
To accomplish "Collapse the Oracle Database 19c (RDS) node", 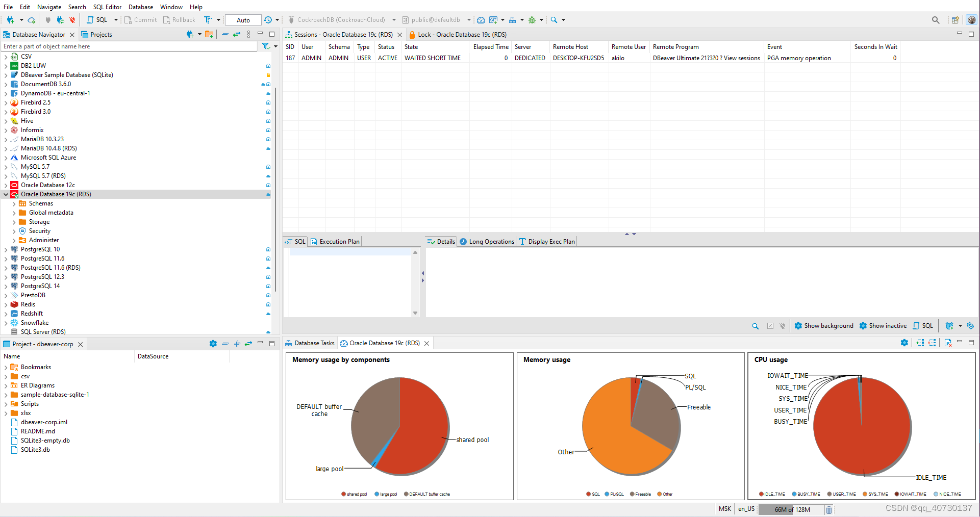I will click(x=6, y=194).
